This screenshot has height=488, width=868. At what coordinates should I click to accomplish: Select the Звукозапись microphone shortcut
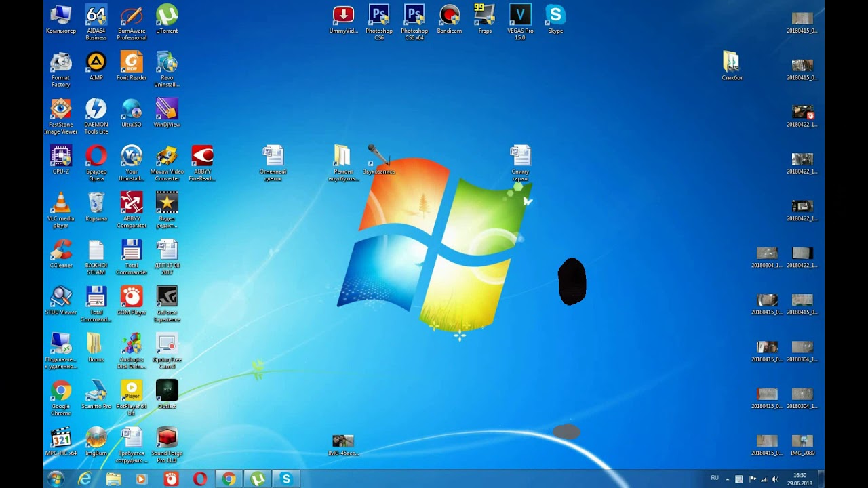378,160
